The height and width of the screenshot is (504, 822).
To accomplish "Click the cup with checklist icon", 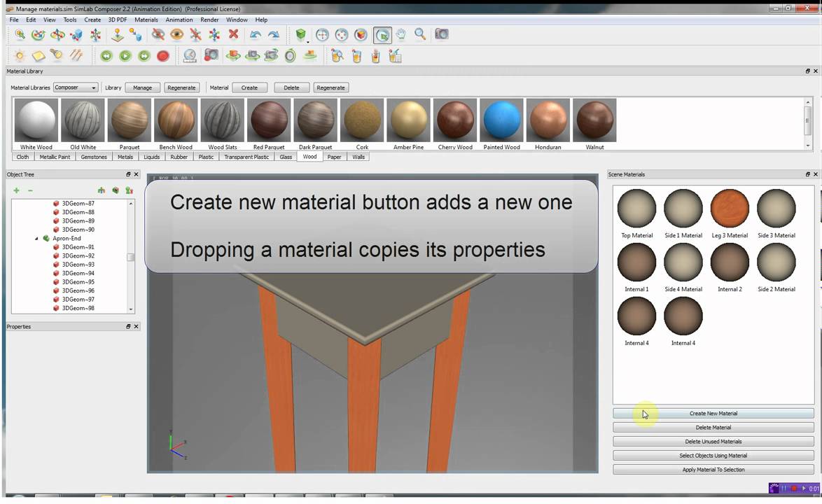I will 396,55.
